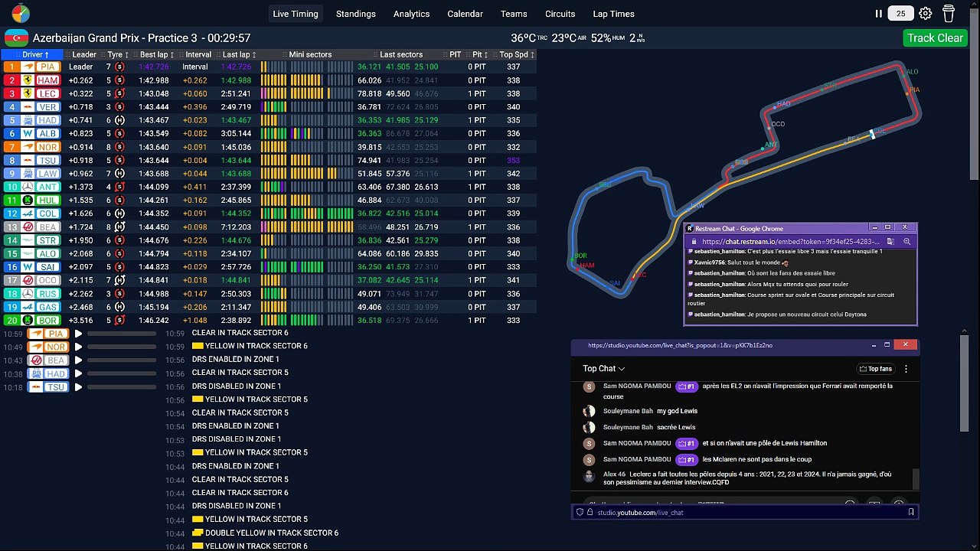Click hard tyre icon in HAD row

click(x=119, y=120)
